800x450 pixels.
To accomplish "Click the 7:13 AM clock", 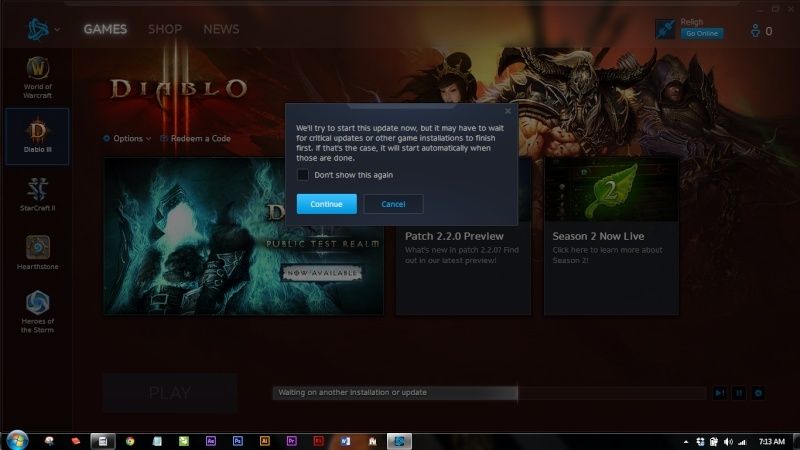I will tap(771, 442).
